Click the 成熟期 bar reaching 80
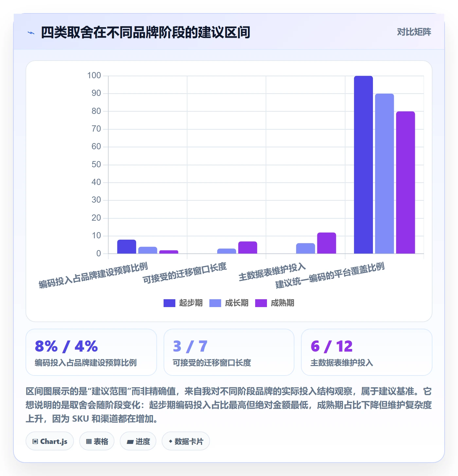Screen dimensions: 458x476 coord(406,182)
